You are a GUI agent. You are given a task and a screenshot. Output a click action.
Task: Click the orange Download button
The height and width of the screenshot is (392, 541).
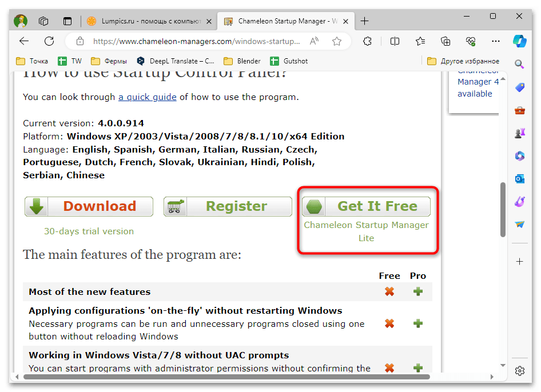(x=89, y=206)
